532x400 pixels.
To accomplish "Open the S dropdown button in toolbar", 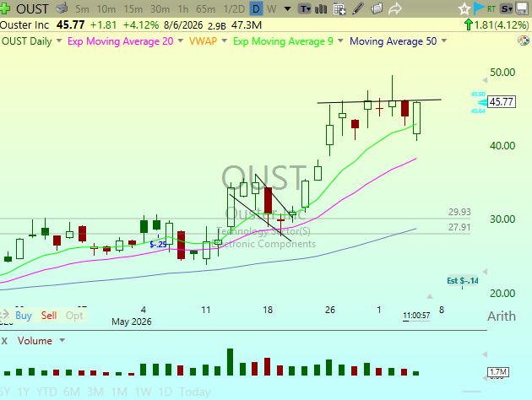I will pos(507,8).
